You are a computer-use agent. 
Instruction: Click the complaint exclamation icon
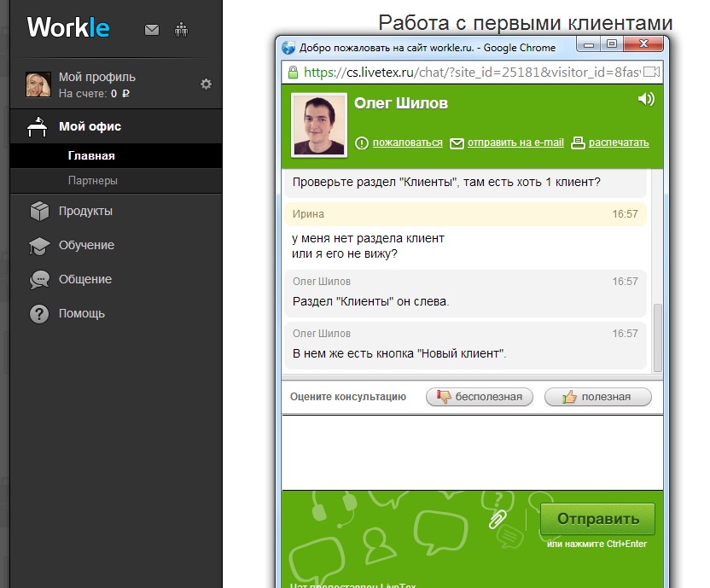(361, 143)
